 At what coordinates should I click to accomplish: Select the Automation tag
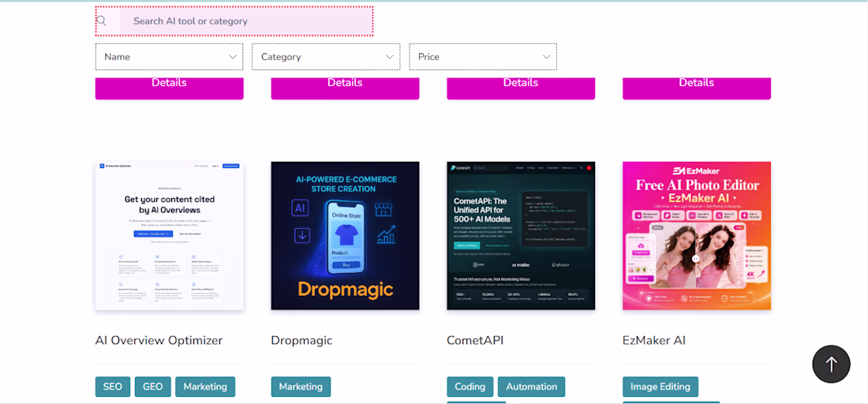click(531, 387)
